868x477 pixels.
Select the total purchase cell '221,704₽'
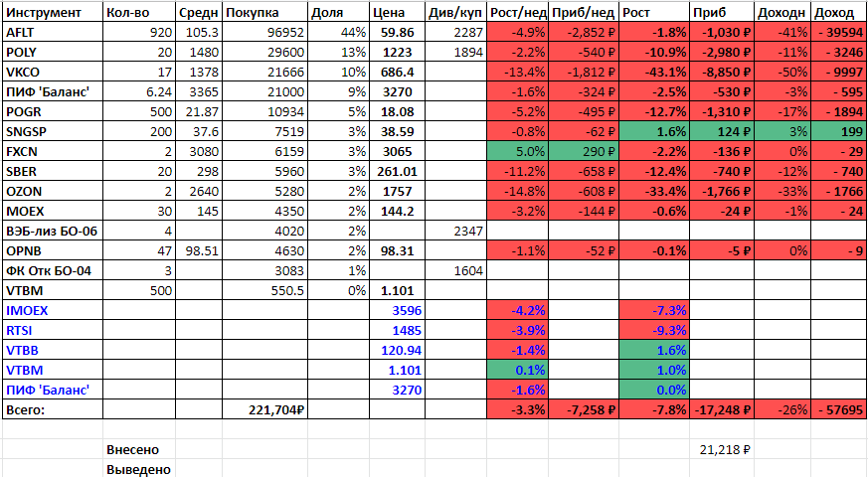pos(264,410)
